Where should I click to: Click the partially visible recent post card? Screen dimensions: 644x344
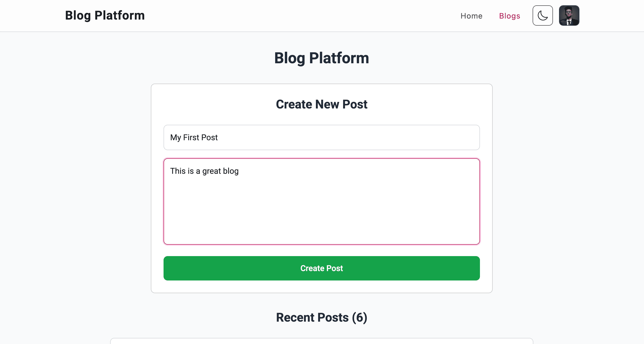321,341
